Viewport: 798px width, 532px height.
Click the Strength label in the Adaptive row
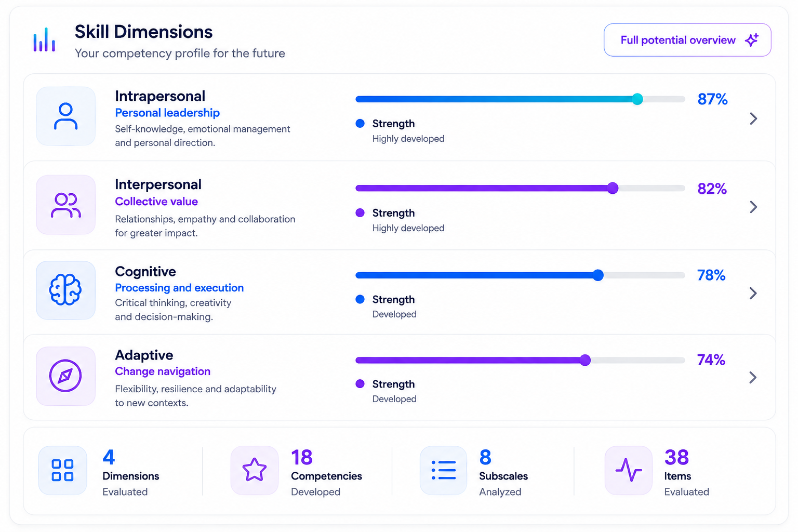pyautogui.click(x=393, y=384)
